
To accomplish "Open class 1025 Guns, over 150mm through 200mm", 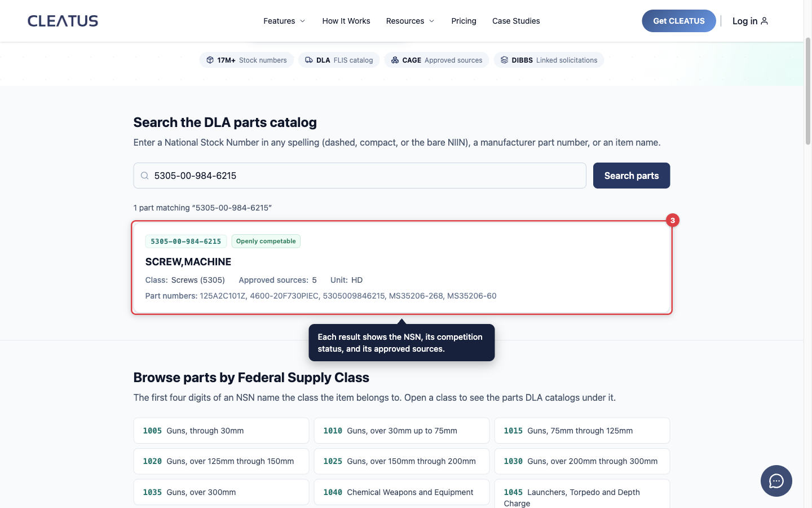I will point(401,461).
